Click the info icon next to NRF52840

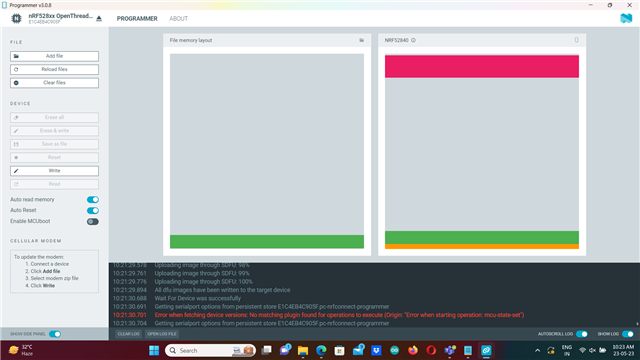pos(413,40)
